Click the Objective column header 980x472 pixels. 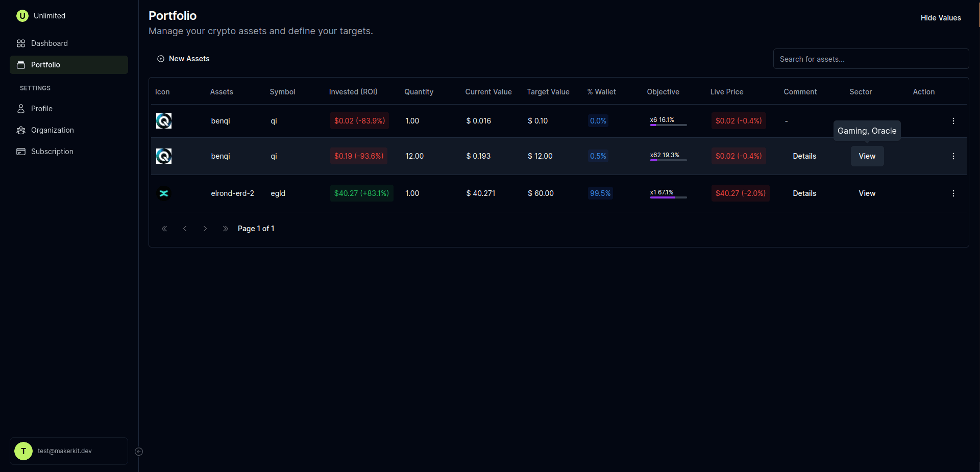pos(663,92)
